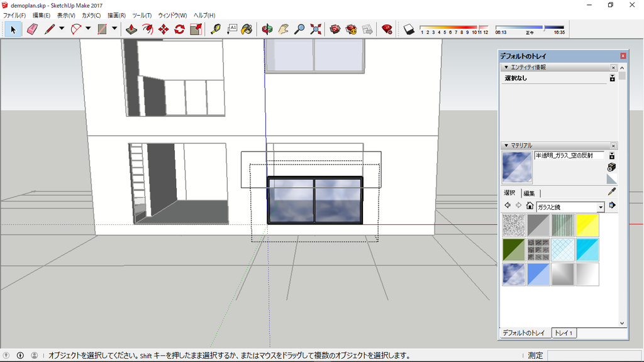
Task: Open the Line tool dropdown arrow
Action: point(62,29)
